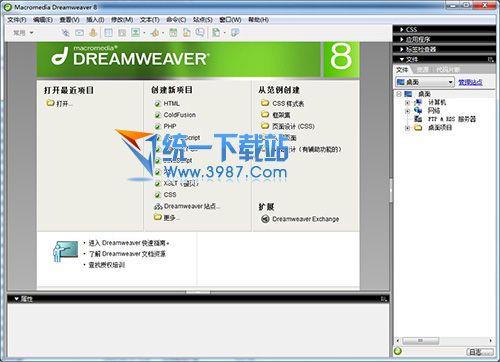Open the 插入(I) menu
This screenshot has height=362, width=500.
pyautogui.click(x=95, y=20)
